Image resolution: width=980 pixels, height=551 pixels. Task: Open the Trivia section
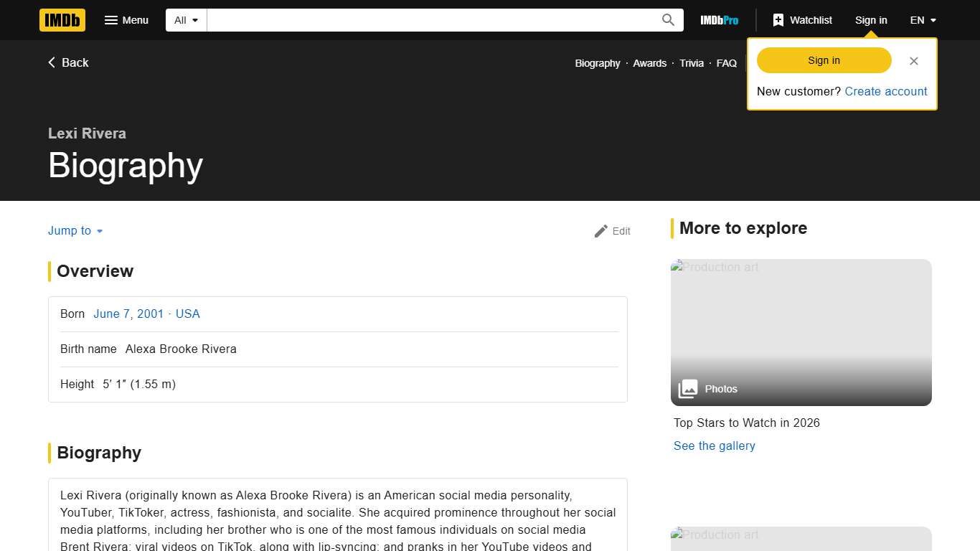tap(691, 63)
